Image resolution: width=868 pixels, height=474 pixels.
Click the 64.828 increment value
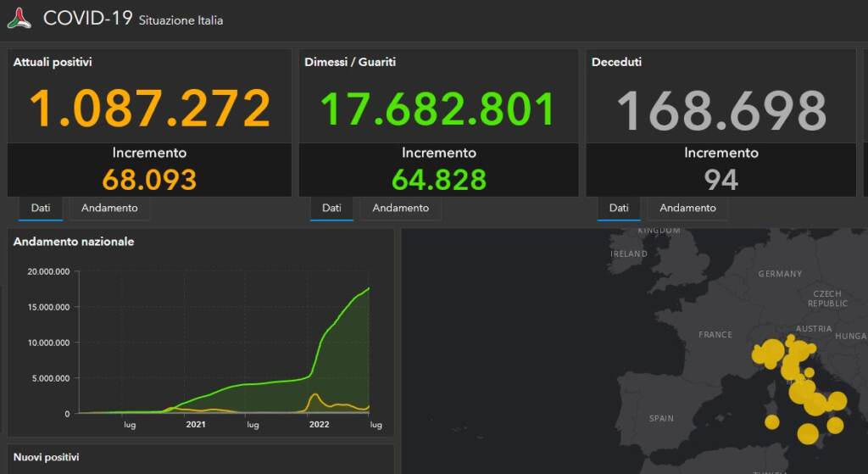pyautogui.click(x=438, y=179)
